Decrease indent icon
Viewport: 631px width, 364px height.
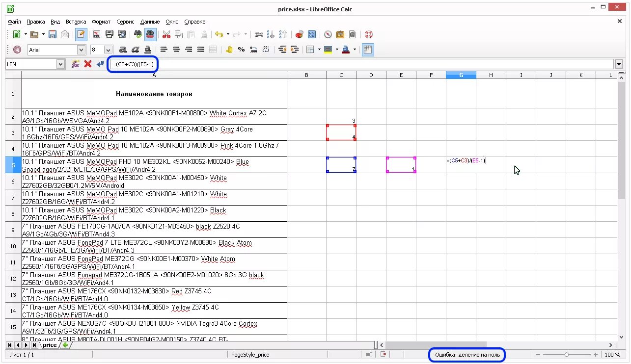click(282, 50)
